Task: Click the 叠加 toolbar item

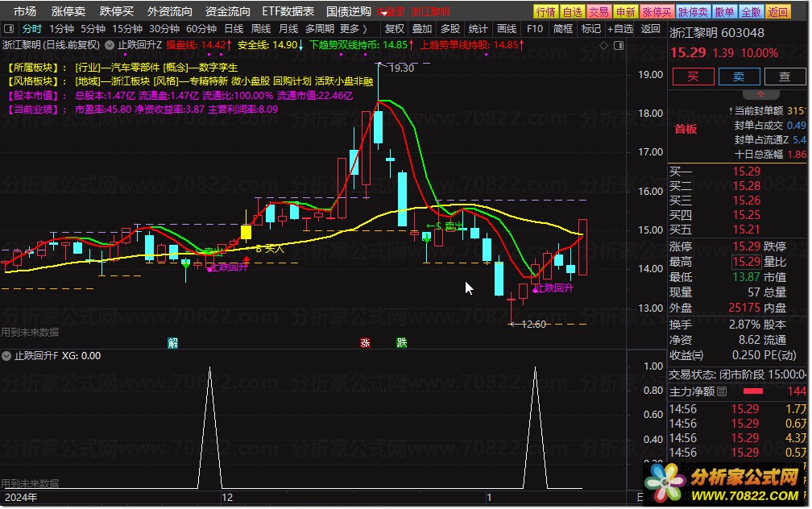Action: pos(421,28)
